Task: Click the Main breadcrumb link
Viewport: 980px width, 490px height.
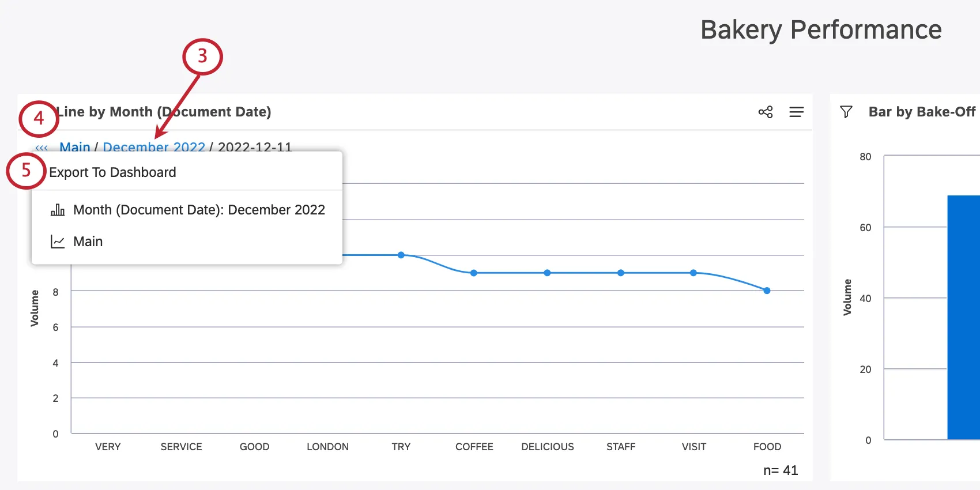Action: [x=75, y=148]
